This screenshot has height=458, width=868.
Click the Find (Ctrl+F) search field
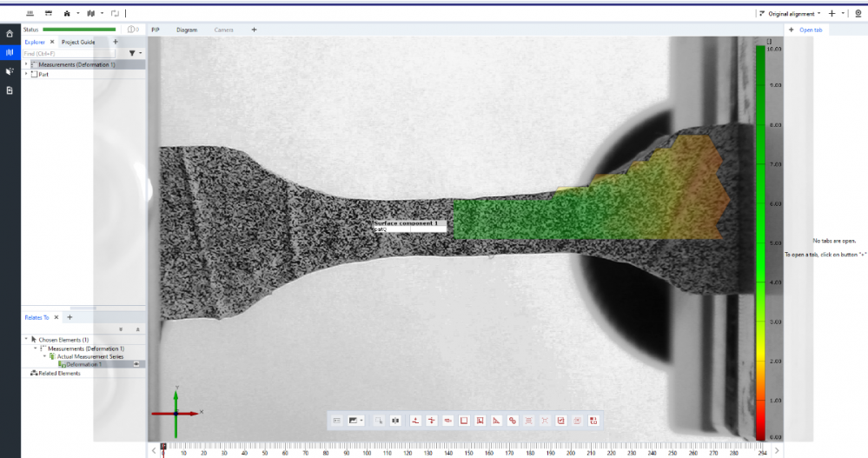pos(70,53)
